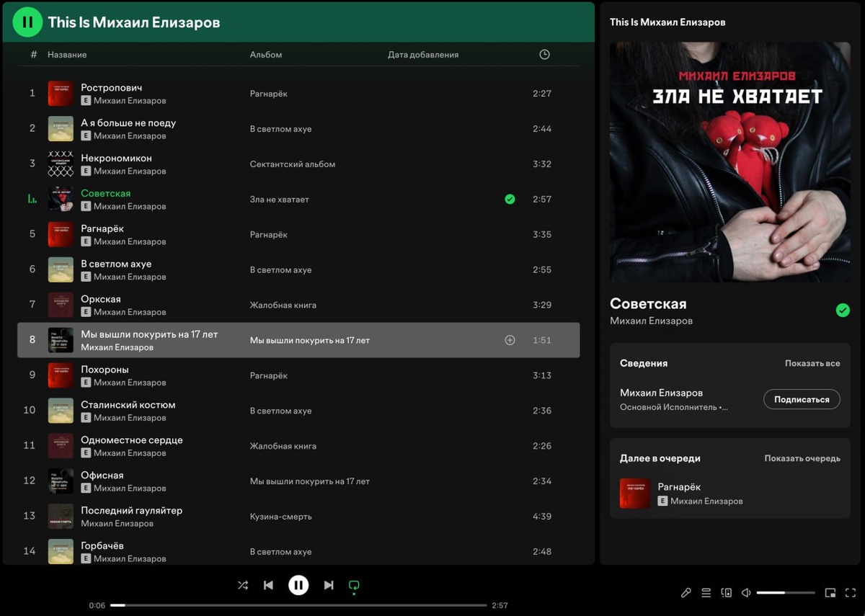Viewport: 865px width, 616px height.
Task: Sort tracks by Название column
Action: (67, 55)
